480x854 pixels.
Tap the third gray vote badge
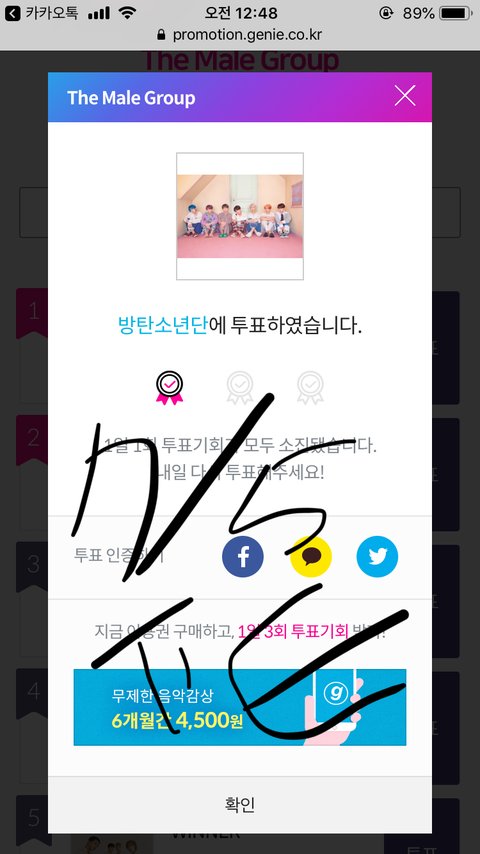coord(311,388)
